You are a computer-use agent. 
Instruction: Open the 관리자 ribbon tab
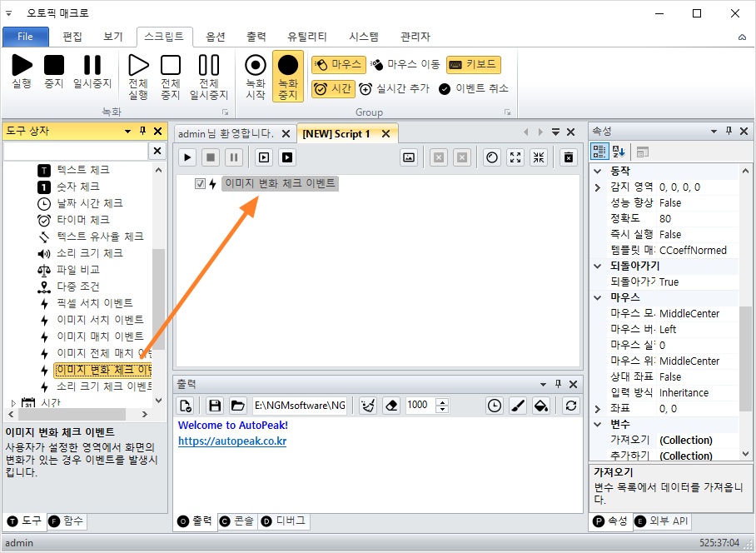(x=415, y=37)
